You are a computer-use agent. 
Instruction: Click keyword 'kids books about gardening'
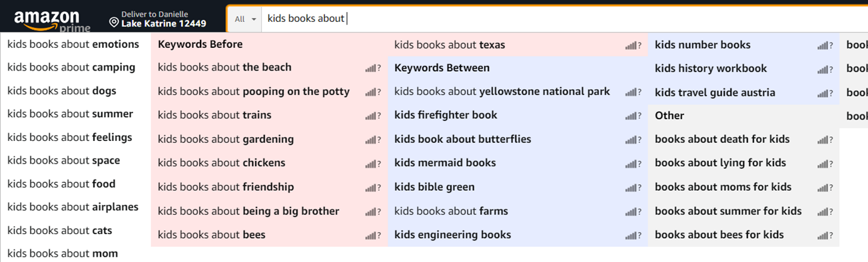(x=226, y=139)
